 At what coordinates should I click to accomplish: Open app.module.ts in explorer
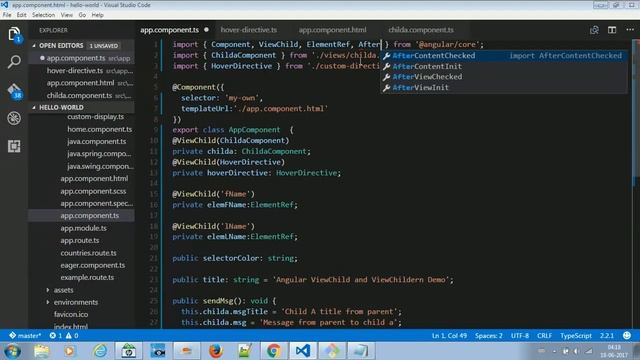coord(84,228)
